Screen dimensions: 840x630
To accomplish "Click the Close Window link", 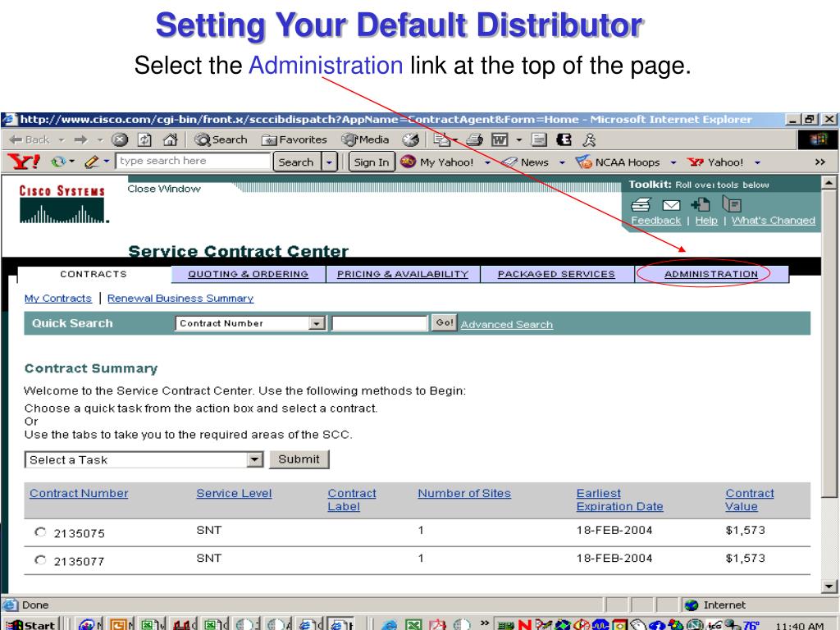I will click(164, 189).
